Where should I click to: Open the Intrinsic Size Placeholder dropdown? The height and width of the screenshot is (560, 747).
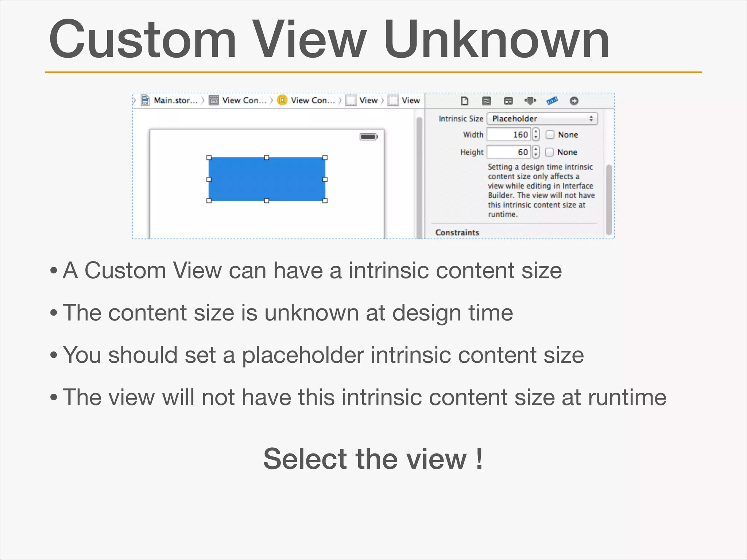(x=542, y=118)
